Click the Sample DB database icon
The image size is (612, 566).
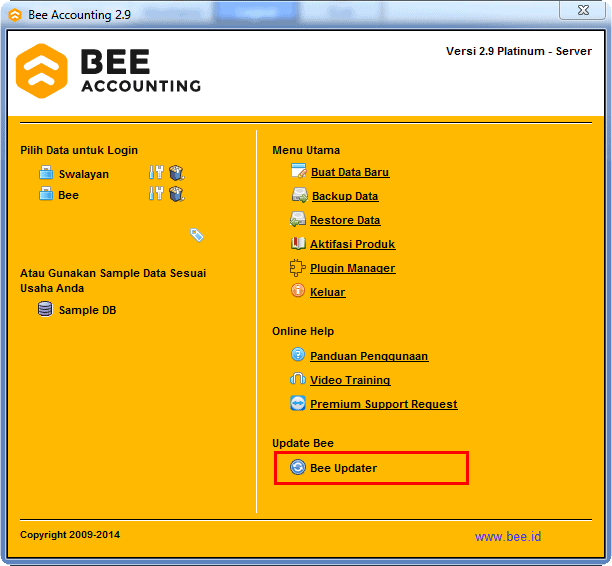[x=45, y=309]
